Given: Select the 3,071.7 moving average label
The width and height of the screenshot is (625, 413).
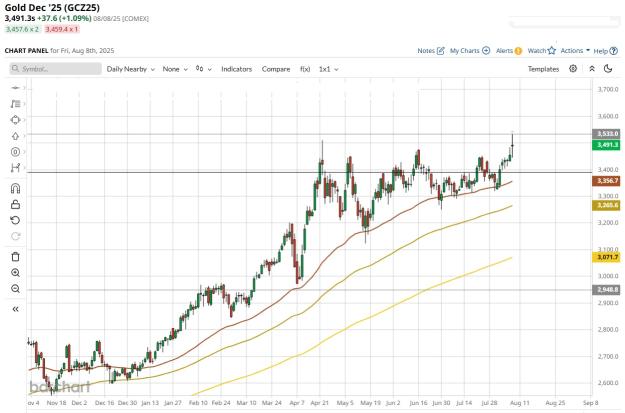Looking at the screenshot, I should pos(606,257).
